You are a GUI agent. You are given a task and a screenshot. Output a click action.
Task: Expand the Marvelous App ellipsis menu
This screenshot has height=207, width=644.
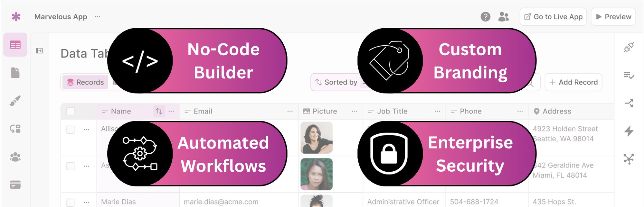point(98,17)
